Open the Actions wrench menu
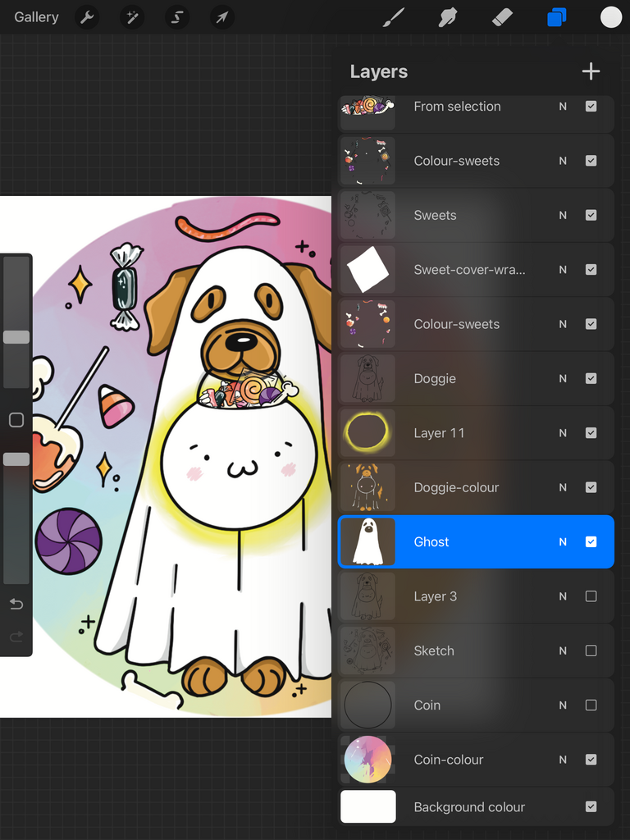630x840 pixels. (x=87, y=17)
